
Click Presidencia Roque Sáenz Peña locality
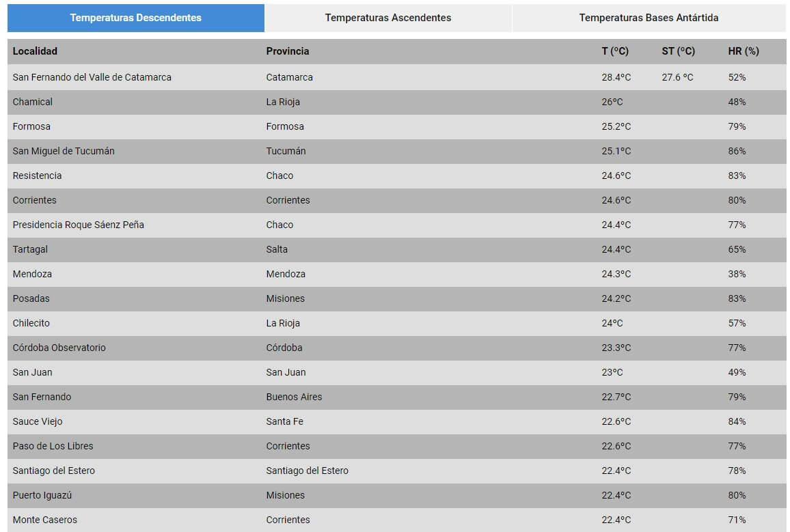(78, 225)
